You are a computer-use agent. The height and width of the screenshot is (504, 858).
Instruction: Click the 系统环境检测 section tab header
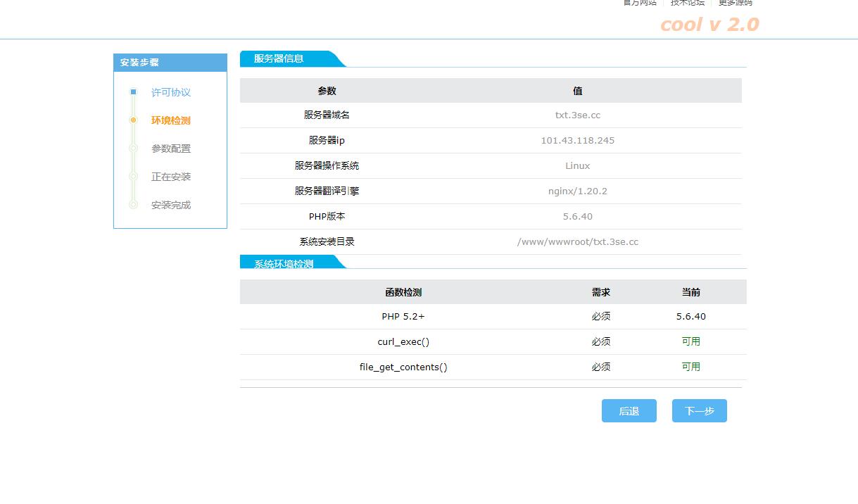[x=284, y=263]
